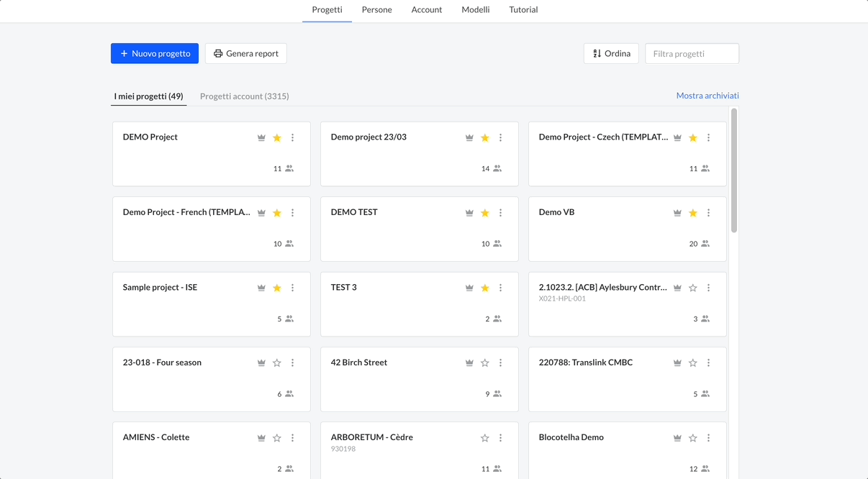The image size is (868, 479).
Task: Click the crown icon on DEMO TEST card
Action: point(469,213)
